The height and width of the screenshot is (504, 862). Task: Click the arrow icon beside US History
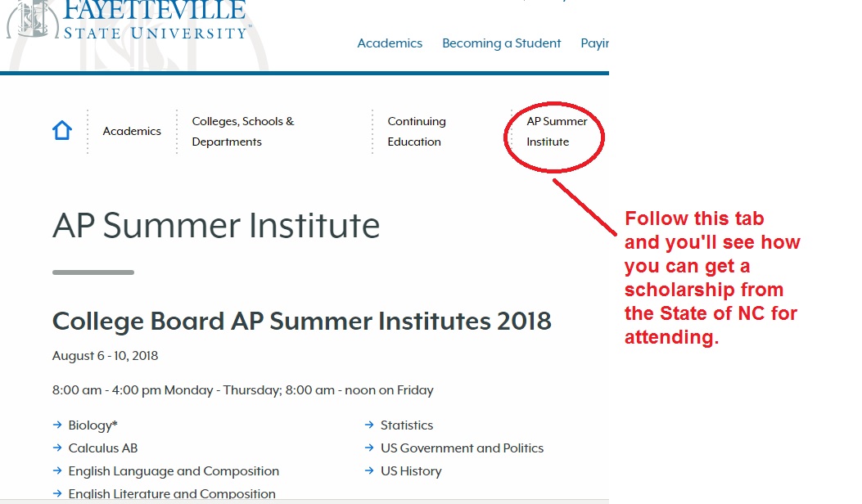[x=369, y=470]
